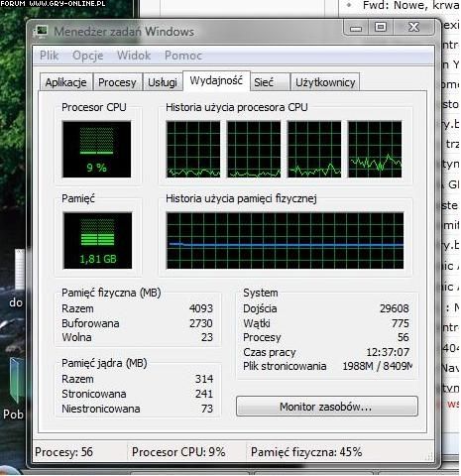Click the Stronicowana value 241

tap(204, 394)
